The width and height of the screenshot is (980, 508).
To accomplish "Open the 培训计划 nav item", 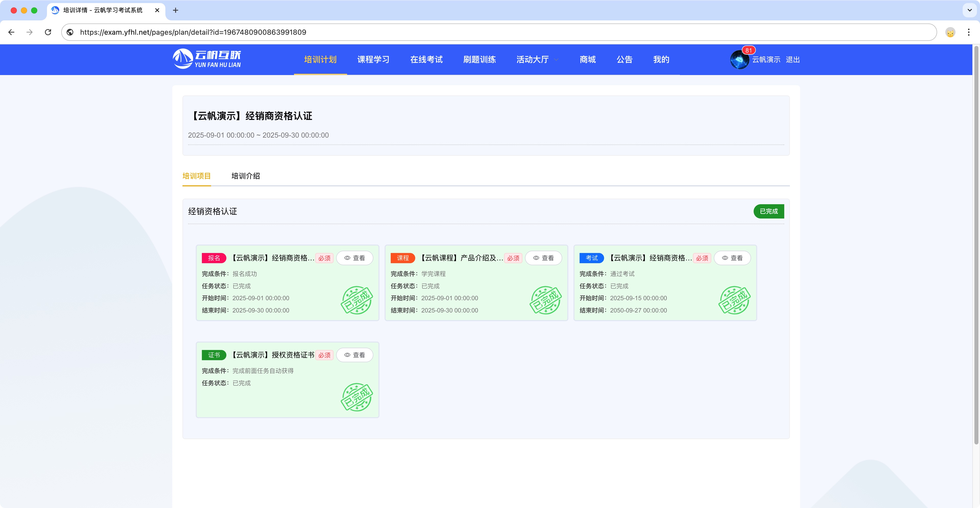I will coord(320,59).
